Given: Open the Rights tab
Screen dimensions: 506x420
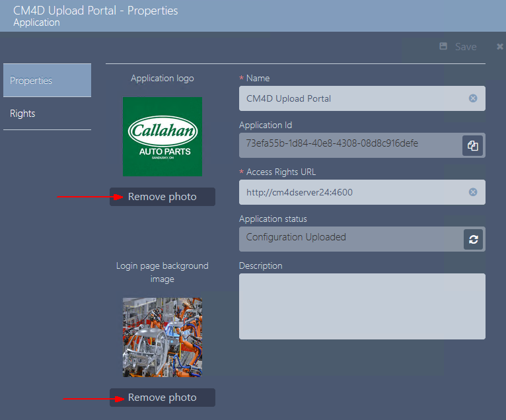Looking at the screenshot, I should coord(47,114).
